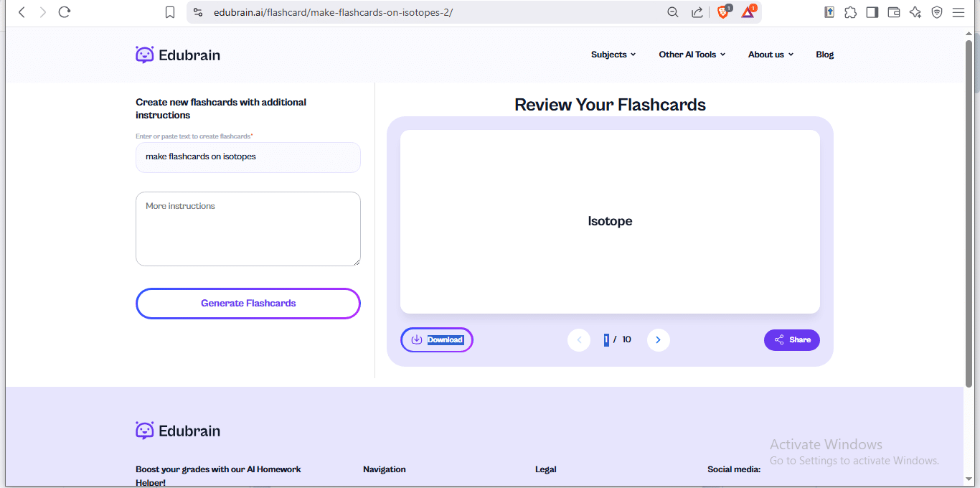The width and height of the screenshot is (980, 488).
Task: Click the More instructions text area
Action: tap(248, 229)
